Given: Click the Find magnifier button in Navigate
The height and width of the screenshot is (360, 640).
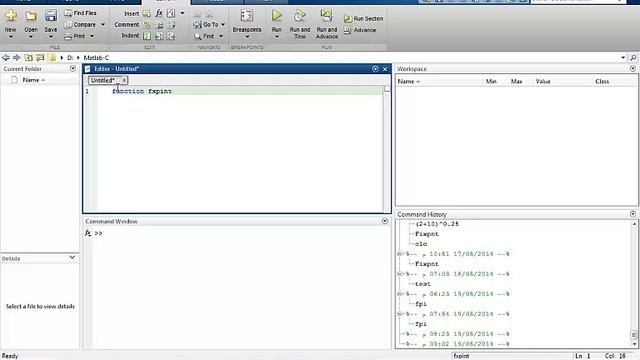Looking at the screenshot, I should 204,36.
